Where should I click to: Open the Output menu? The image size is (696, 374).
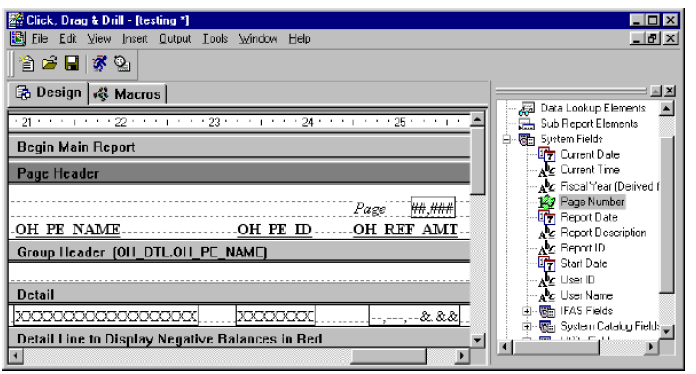coord(175,39)
